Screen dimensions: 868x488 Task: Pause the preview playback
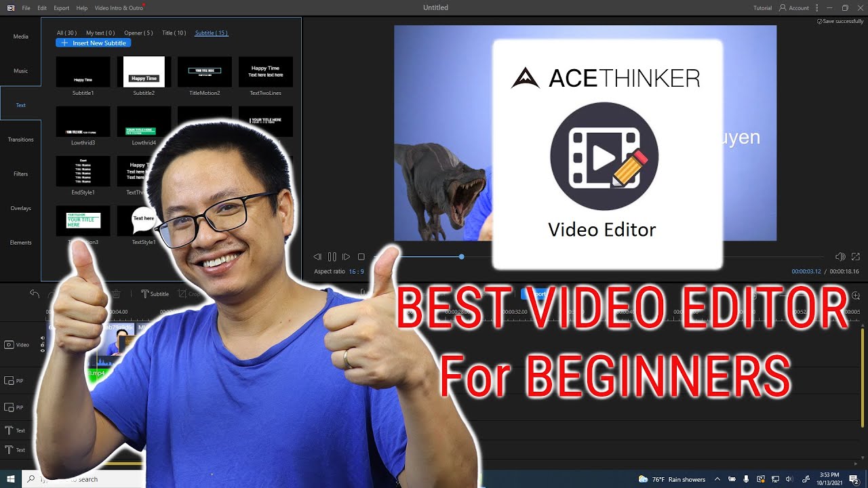[x=332, y=257]
